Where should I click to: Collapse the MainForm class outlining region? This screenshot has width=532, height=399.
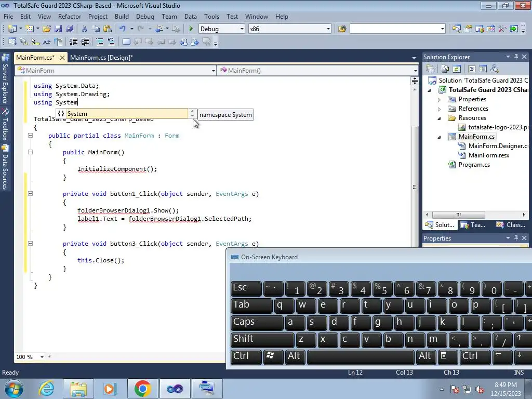(30, 136)
